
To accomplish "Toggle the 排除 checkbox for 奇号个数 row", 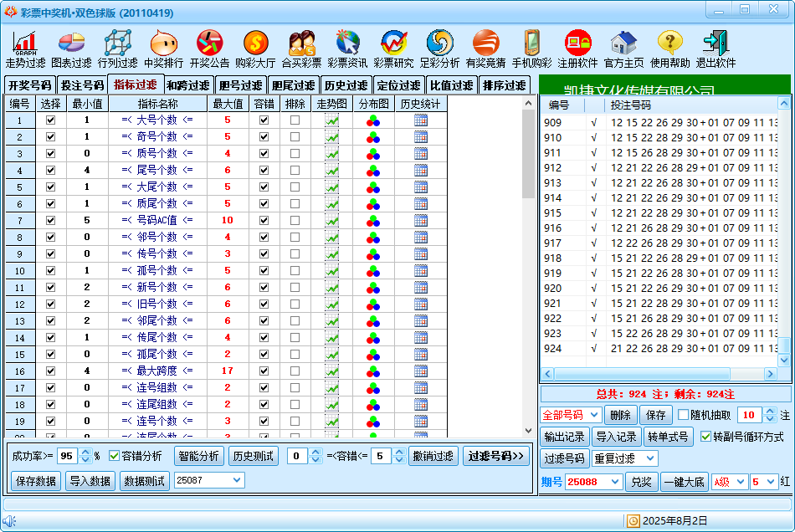I will (x=295, y=137).
